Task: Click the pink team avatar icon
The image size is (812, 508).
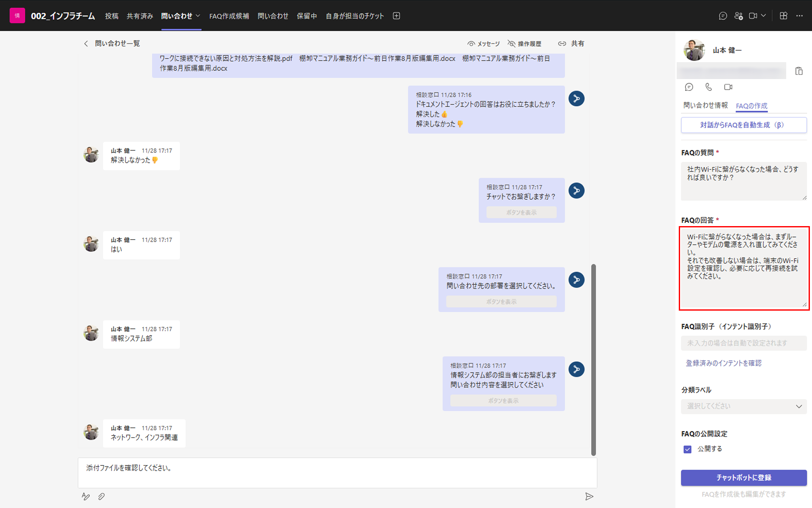Action: (17, 16)
